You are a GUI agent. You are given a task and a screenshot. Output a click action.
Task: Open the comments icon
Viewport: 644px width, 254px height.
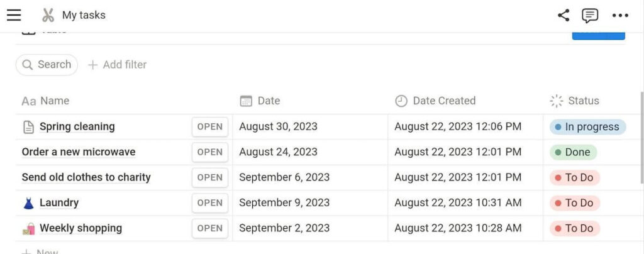(590, 15)
